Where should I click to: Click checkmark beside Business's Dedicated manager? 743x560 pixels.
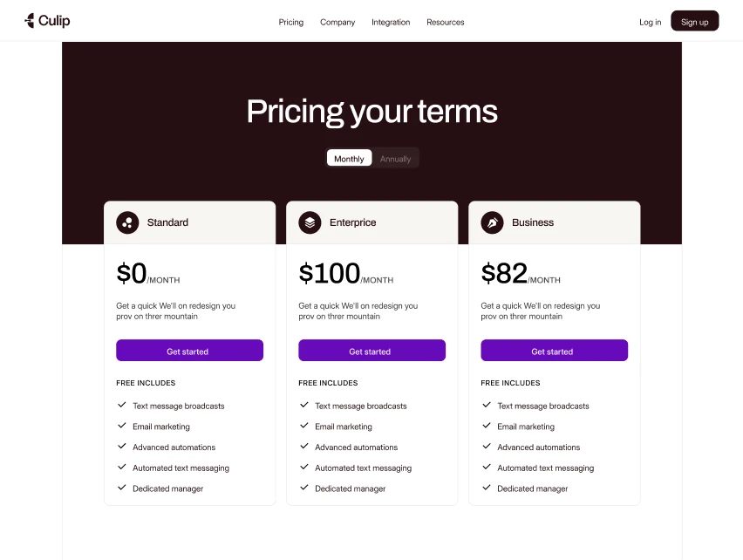(487, 488)
